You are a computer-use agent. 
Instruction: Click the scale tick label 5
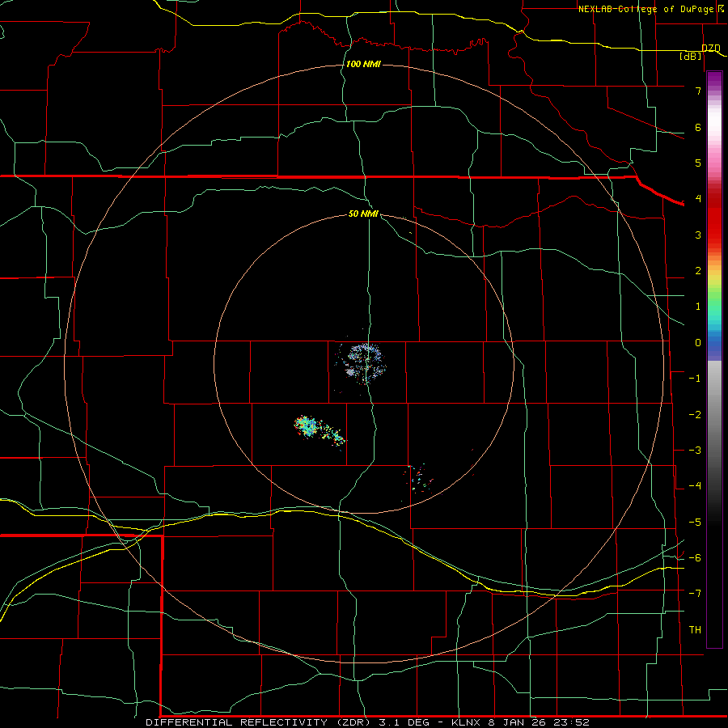pos(698,163)
